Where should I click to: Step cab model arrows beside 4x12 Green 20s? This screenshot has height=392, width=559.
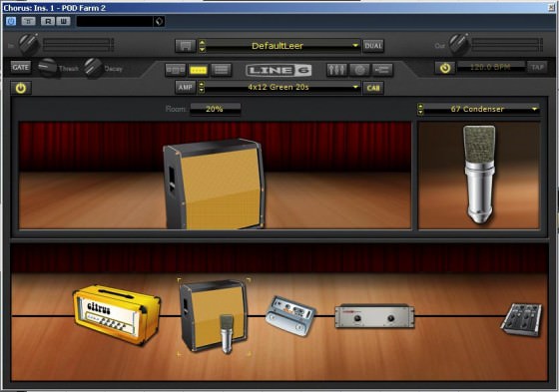point(202,88)
